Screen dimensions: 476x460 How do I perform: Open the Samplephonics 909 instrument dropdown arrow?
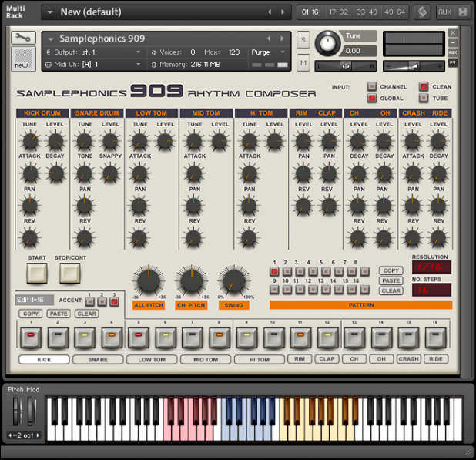point(51,39)
